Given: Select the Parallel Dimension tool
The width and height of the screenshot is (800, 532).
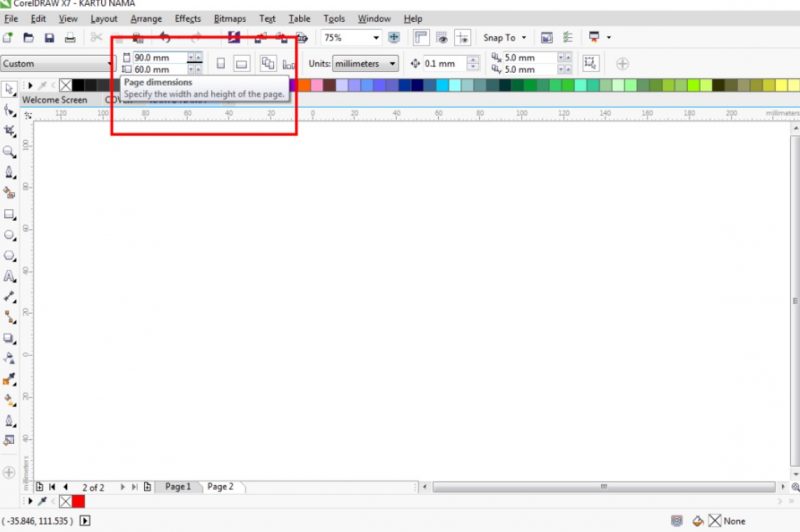Looking at the screenshot, I should click(x=9, y=297).
